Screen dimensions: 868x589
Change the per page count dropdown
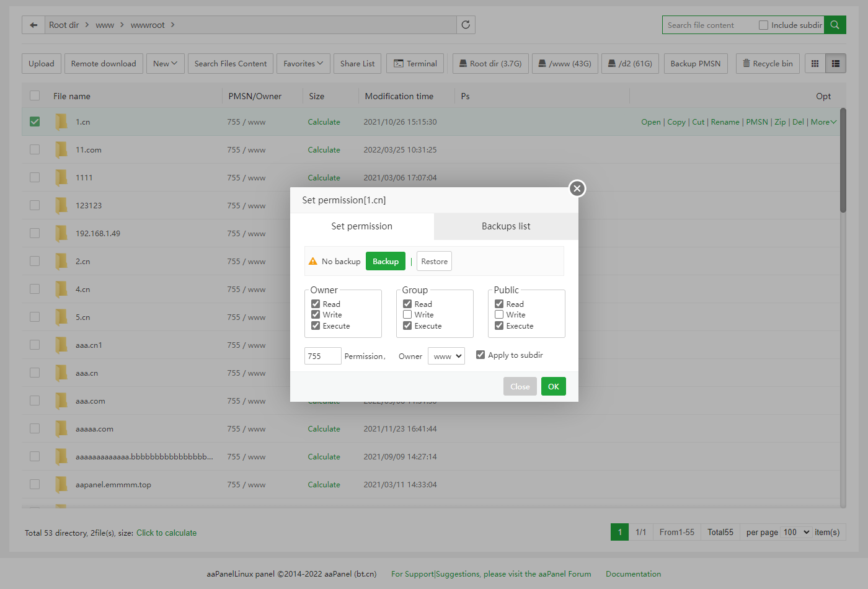point(796,532)
